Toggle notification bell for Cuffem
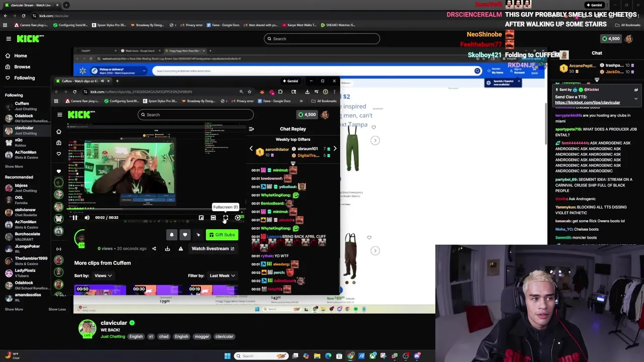The width and height of the screenshot is (644, 362). pos(172,235)
